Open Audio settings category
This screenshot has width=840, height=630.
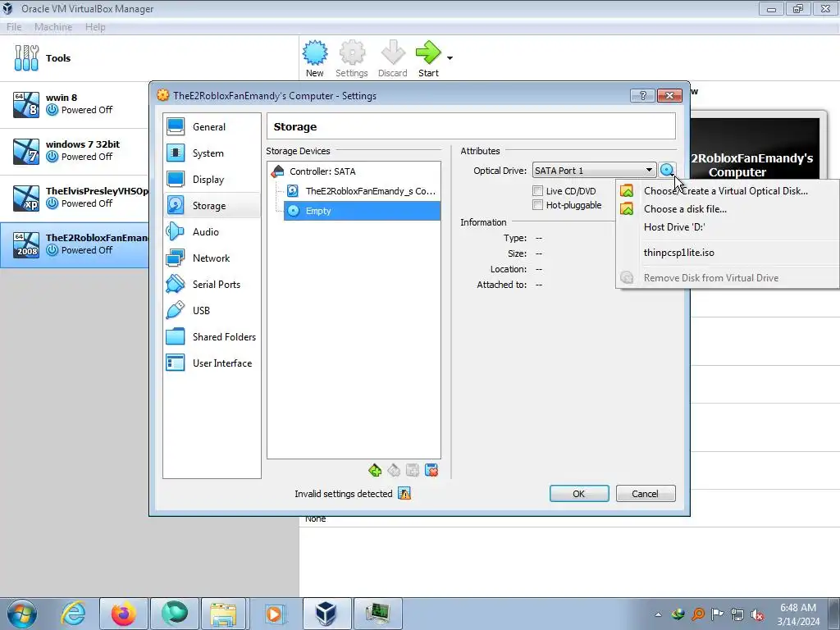pyautogui.click(x=212, y=232)
